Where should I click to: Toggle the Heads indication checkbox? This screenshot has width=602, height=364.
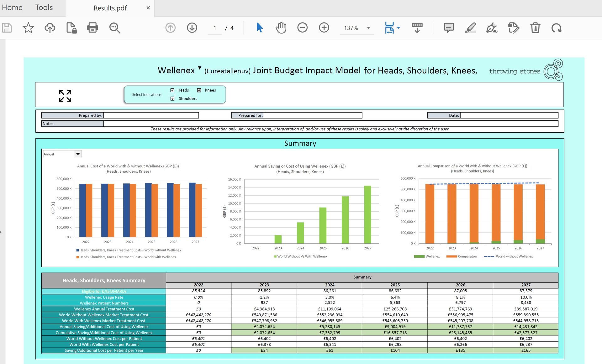172,90
